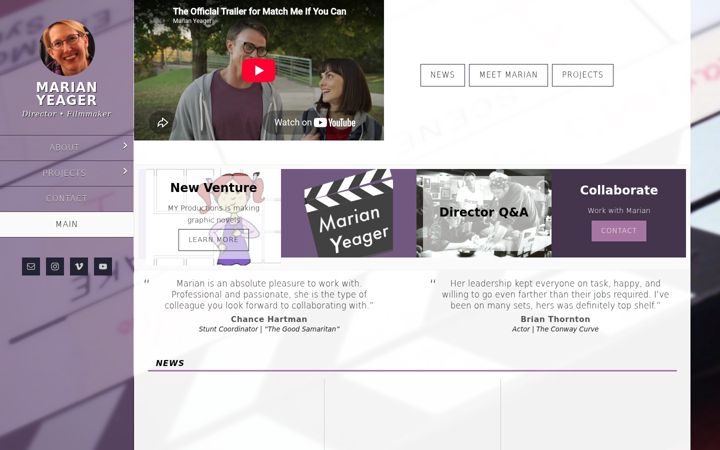720x450 pixels.
Task: Play the Match Me If You Can trailer
Action: click(x=259, y=70)
